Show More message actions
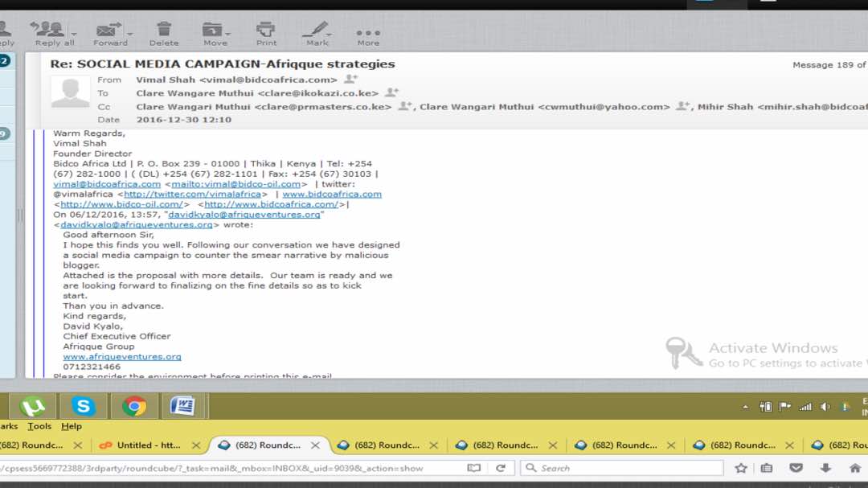Image resolution: width=868 pixels, height=488 pixels. coord(368,36)
